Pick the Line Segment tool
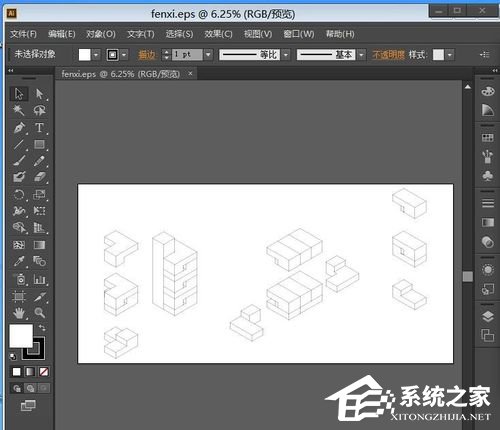Screen dimensions: 500x430 (19, 144)
